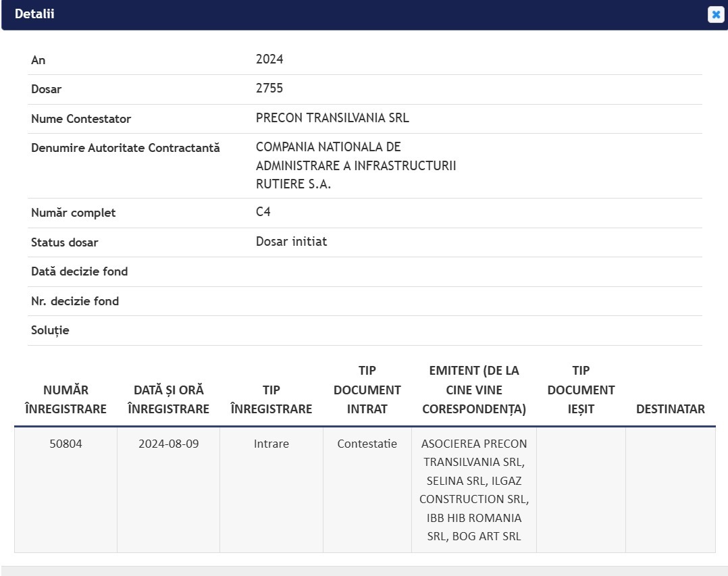Click the Soluție label
This screenshot has height=576, width=728.
coord(50,330)
